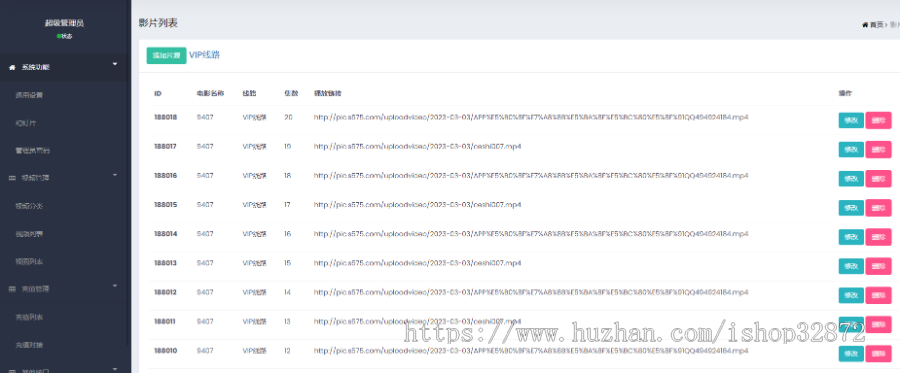900x373 pixels.
Task: Click the 电影名称 column header
Action: click(210, 93)
